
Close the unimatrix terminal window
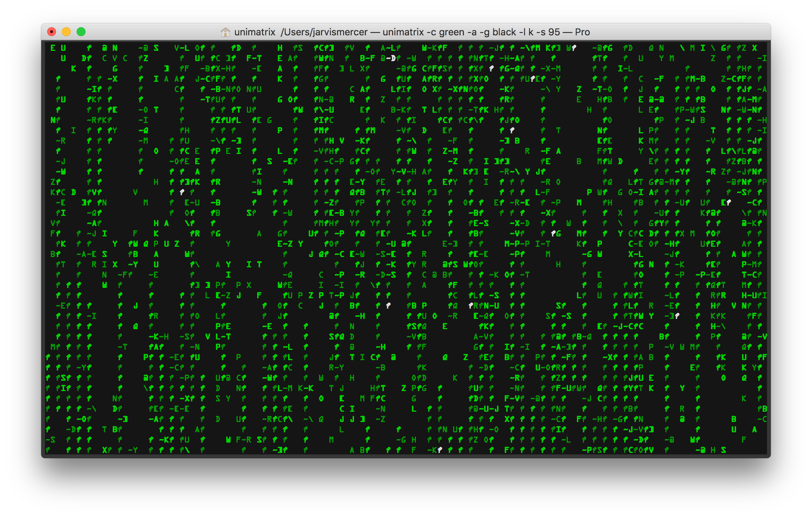click(52, 32)
